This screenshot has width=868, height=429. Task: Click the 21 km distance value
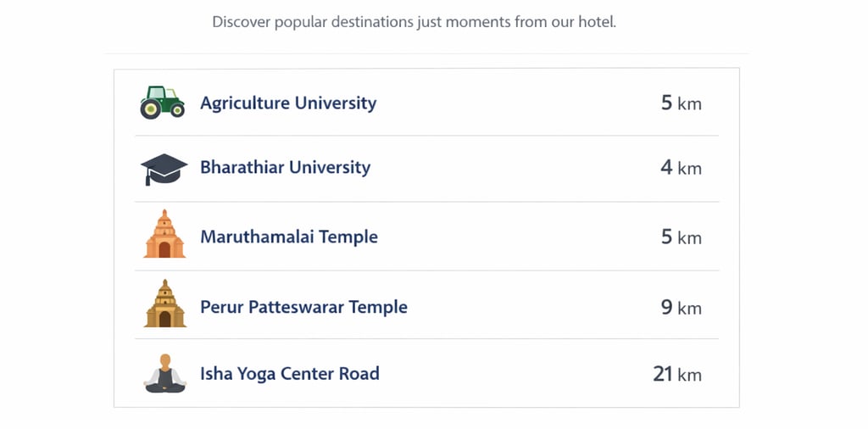pos(677,374)
